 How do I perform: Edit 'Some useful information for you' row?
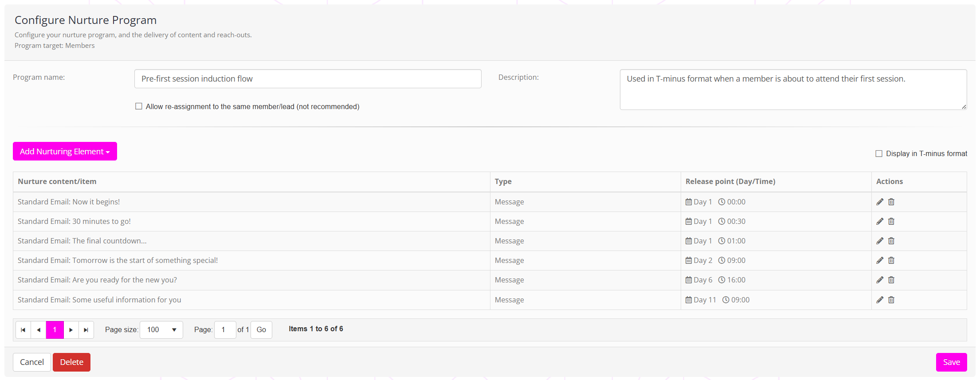(880, 300)
